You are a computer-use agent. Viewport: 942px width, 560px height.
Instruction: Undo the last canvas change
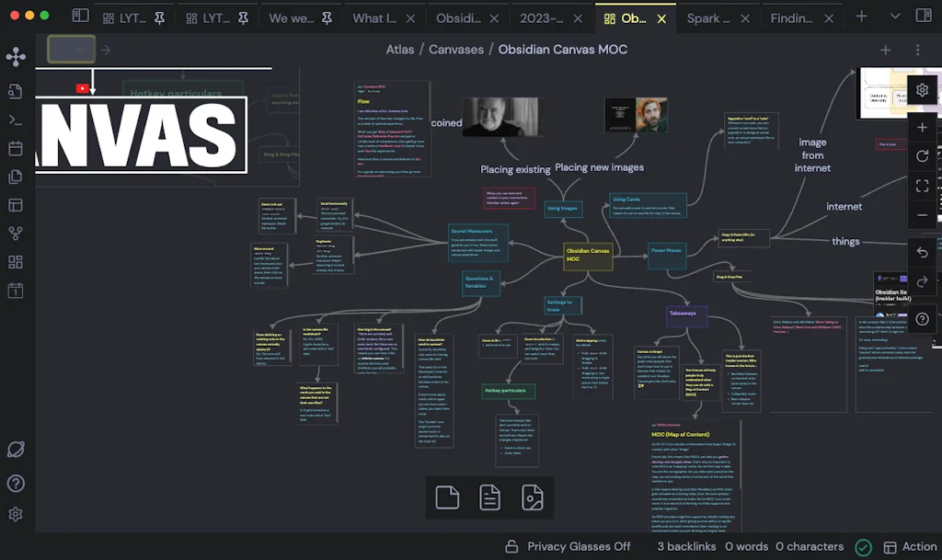click(x=922, y=252)
